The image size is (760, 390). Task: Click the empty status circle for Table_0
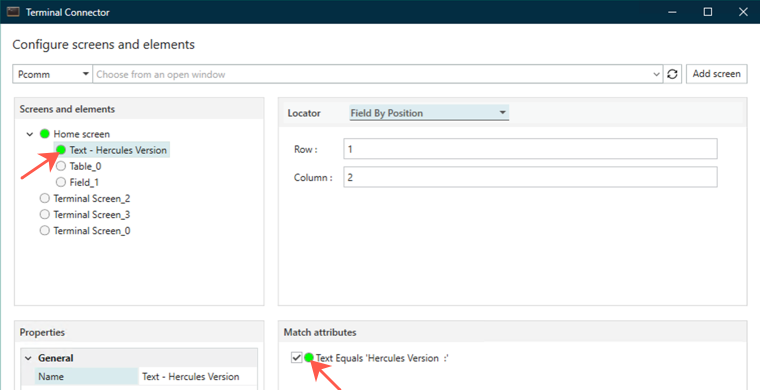[x=61, y=166]
